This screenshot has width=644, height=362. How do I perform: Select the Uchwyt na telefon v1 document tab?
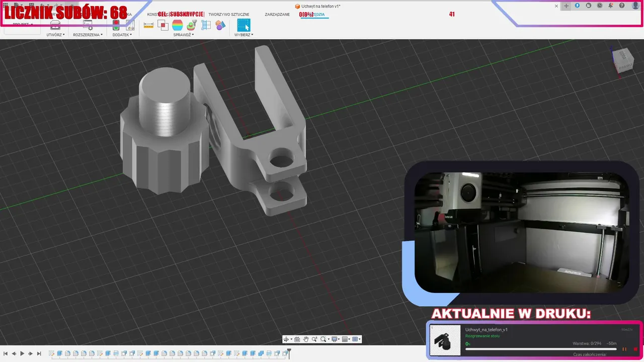point(317,6)
